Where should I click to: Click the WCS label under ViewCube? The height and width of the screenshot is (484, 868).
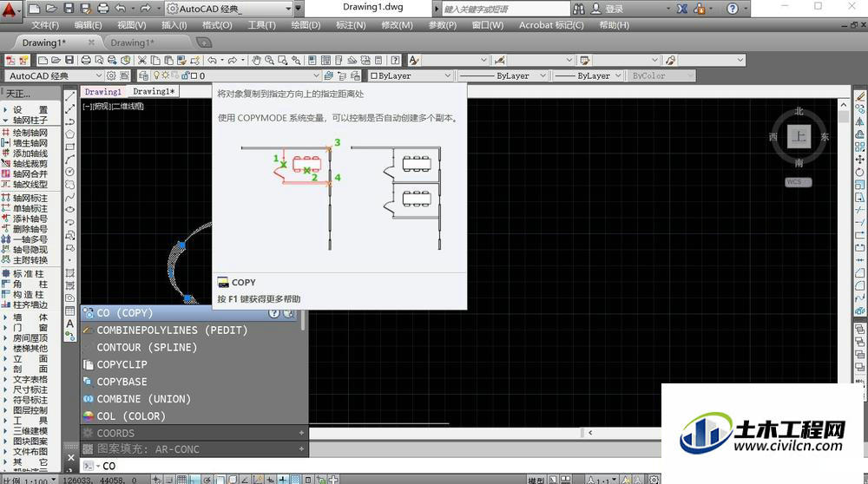(x=799, y=182)
